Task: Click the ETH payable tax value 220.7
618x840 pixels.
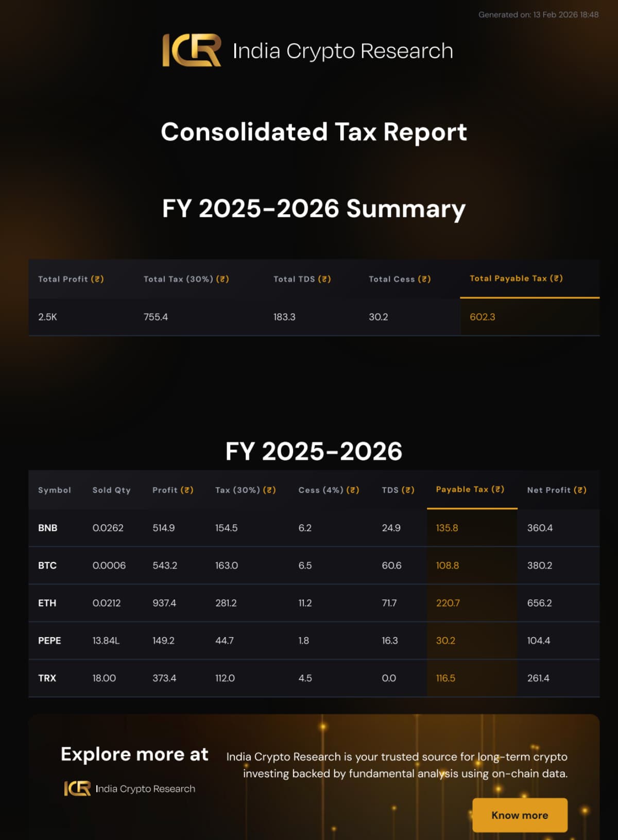Action: 448,603
